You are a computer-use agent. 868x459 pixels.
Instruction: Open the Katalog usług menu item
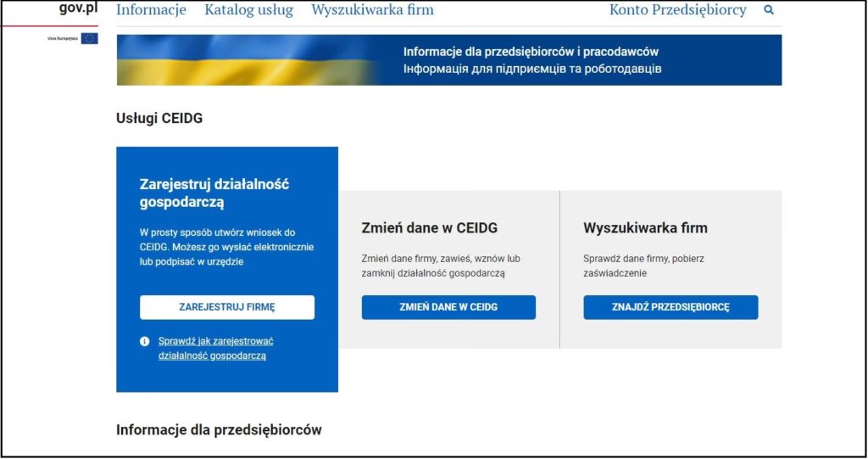[x=248, y=10]
